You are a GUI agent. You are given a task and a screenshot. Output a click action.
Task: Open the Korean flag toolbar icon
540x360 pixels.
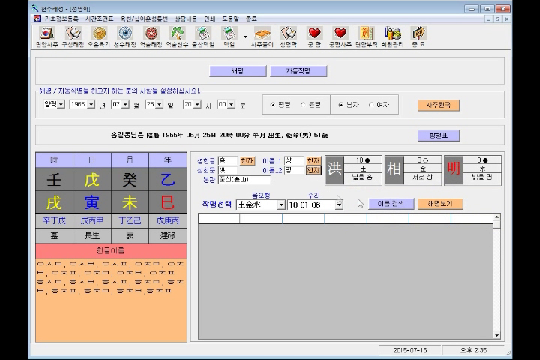[47, 33]
